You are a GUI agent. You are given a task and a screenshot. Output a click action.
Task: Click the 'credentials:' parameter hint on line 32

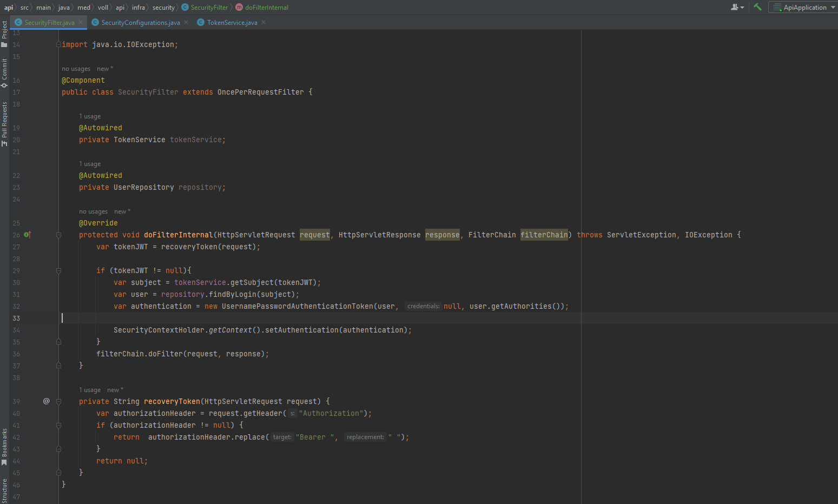coord(424,306)
